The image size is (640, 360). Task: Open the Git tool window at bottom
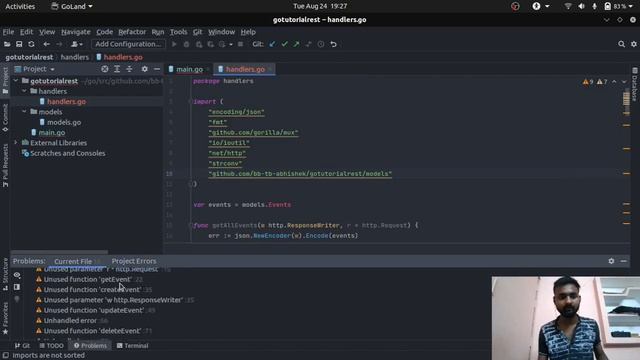coord(22,346)
